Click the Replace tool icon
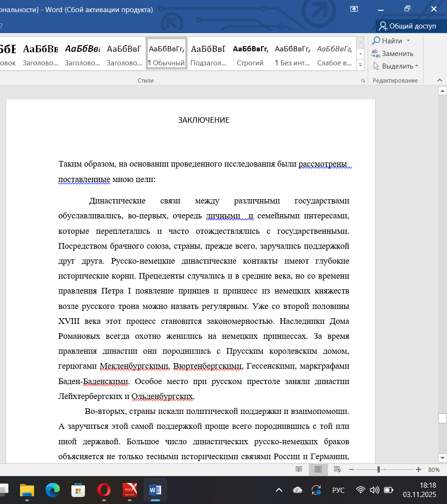 click(x=376, y=53)
